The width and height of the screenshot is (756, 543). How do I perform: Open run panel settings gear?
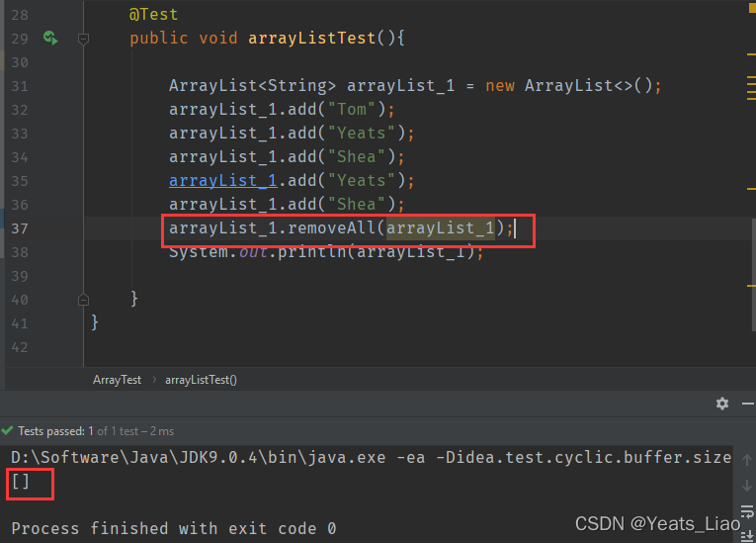[x=721, y=404]
